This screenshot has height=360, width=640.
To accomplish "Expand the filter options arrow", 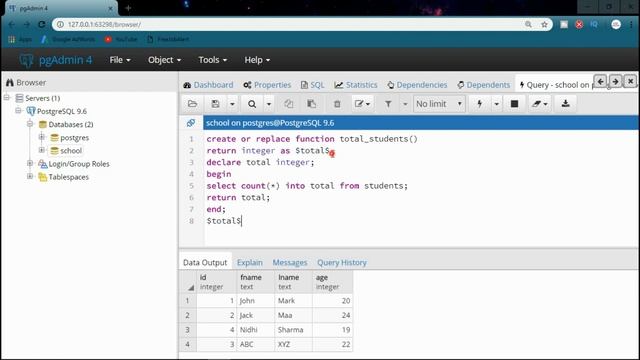I will 405,104.
